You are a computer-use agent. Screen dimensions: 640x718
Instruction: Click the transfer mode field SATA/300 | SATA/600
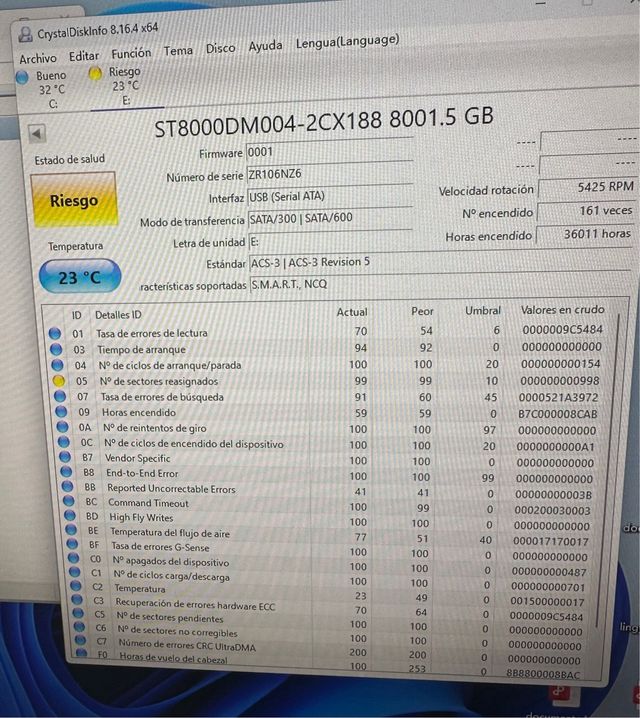[331, 218]
